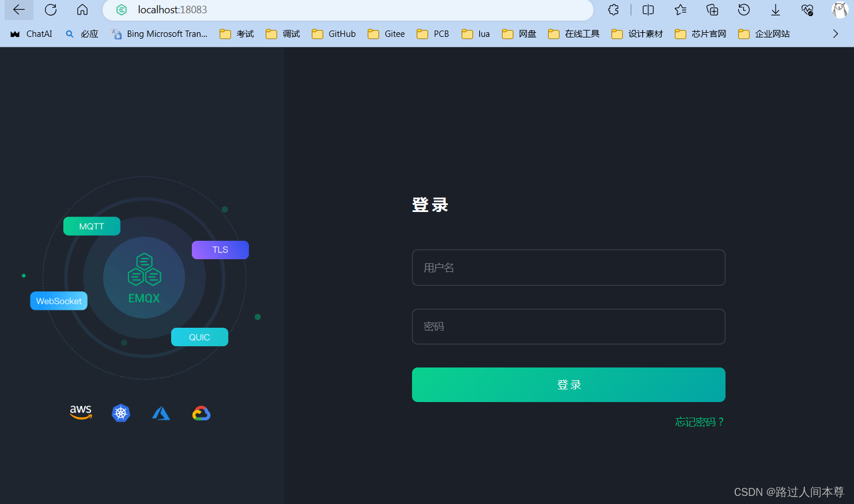Image resolution: width=854 pixels, height=504 pixels.
Task: Expand the 设计素材 bookmark folder
Action: click(x=637, y=34)
